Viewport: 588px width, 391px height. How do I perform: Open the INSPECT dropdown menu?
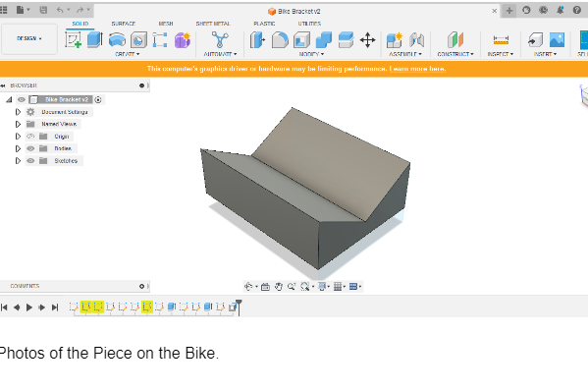tap(501, 54)
